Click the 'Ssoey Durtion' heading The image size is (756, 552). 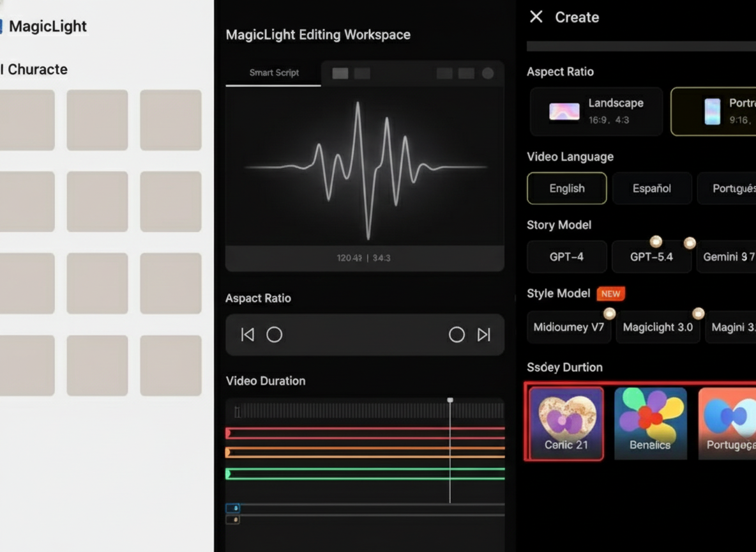click(x=564, y=367)
